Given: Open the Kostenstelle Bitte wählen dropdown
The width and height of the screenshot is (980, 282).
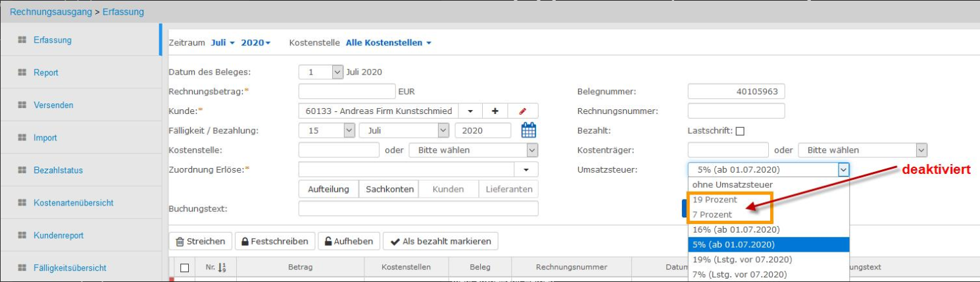Looking at the screenshot, I should coord(474,150).
